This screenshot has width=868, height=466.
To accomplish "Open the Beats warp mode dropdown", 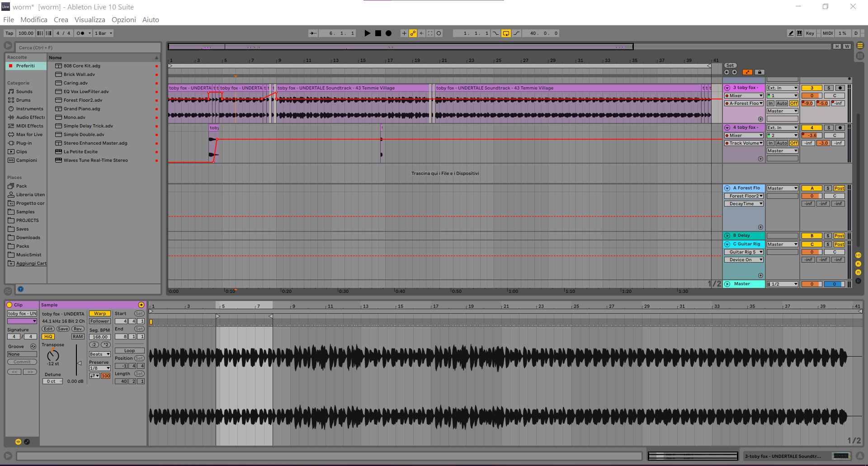I will point(100,354).
